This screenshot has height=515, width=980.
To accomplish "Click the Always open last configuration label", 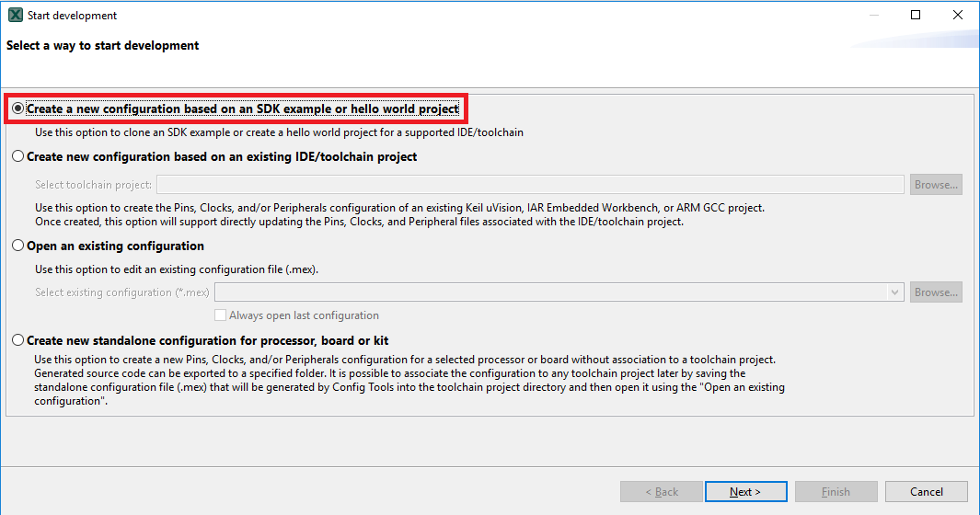I will tap(304, 315).
